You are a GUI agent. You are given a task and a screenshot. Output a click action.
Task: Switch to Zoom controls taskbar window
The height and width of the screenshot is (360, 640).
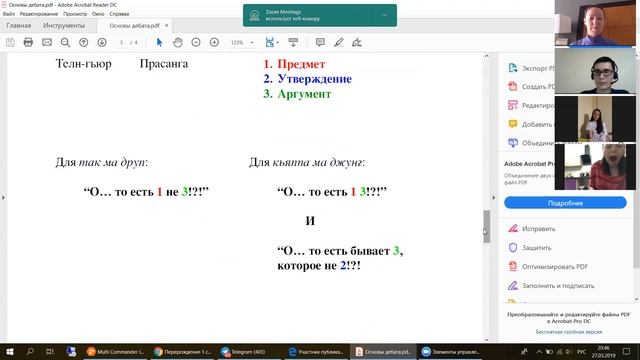tap(450, 351)
